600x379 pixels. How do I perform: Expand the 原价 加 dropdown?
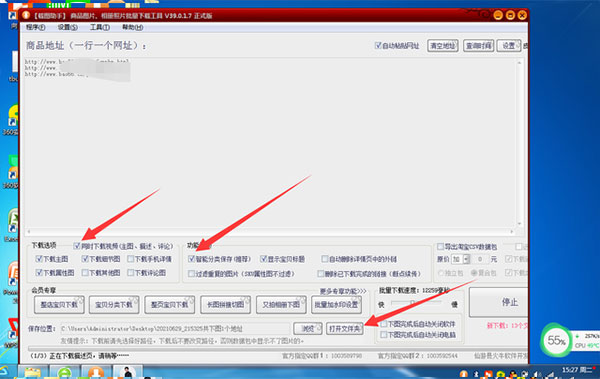466,259
